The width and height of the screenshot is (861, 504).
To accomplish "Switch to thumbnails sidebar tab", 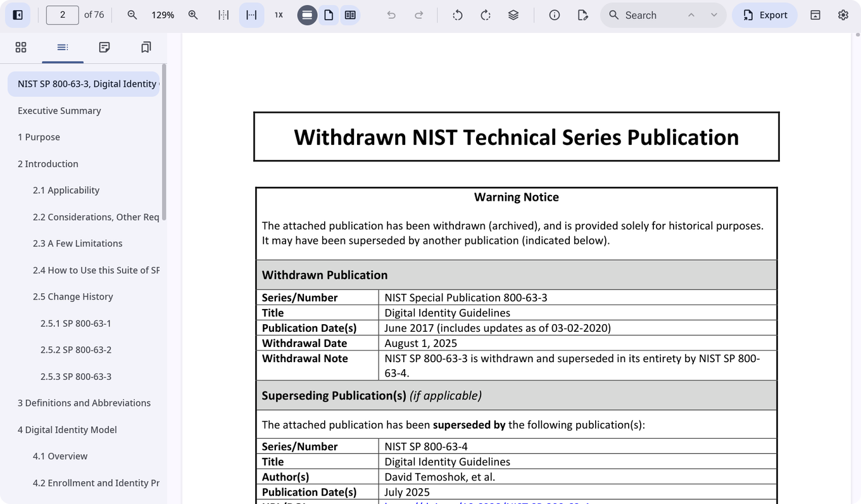I will tap(21, 47).
